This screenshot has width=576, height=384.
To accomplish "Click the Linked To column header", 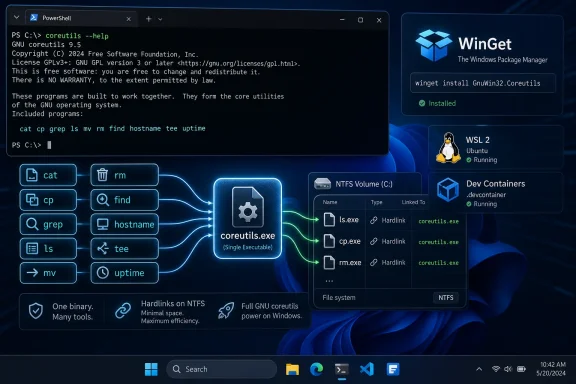I will click(x=413, y=202).
